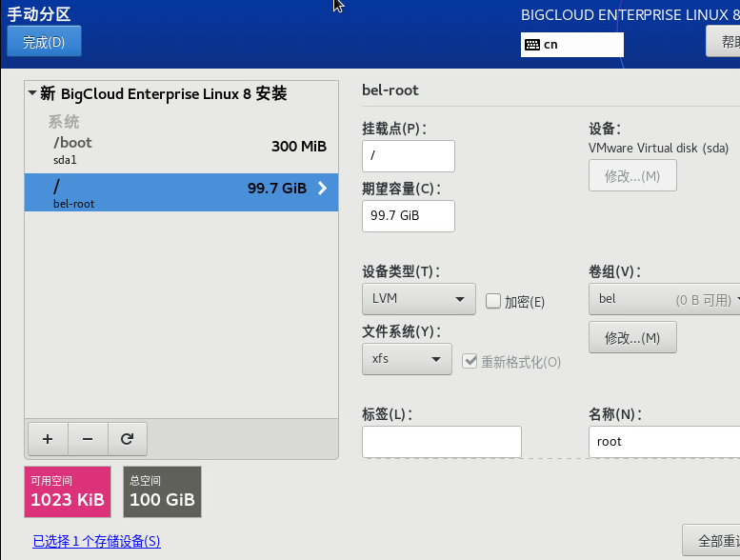Click the reload storage configuration icon

[127, 439]
